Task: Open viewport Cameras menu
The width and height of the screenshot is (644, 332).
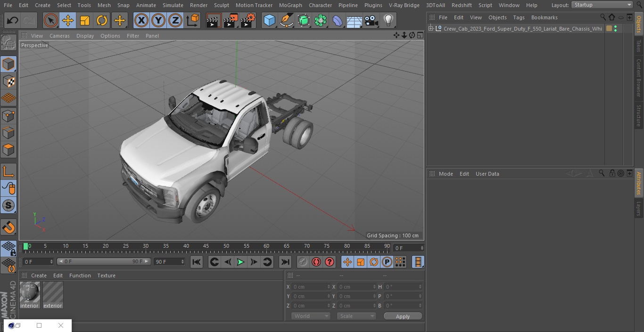Action: pyautogui.click(x=59, y=36)
